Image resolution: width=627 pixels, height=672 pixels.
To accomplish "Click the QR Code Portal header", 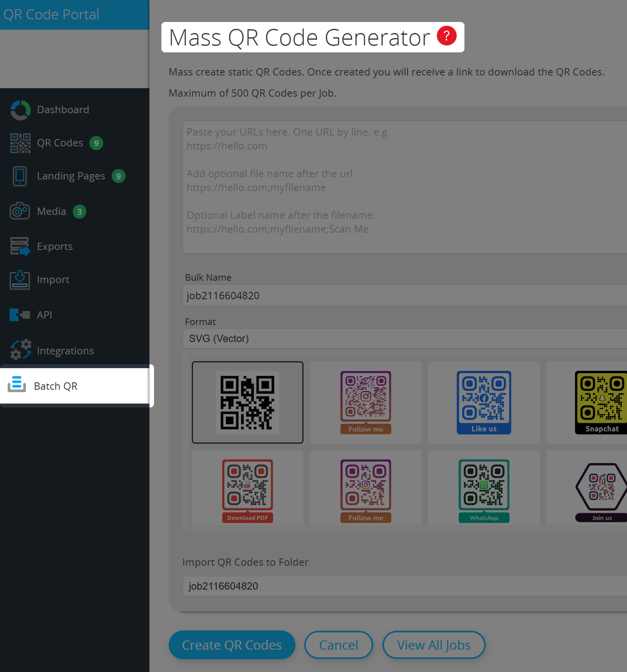I will point(51,14).
